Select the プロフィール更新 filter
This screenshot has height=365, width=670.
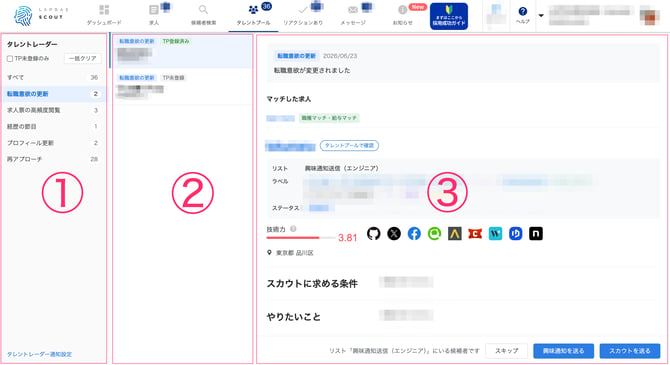53,143
